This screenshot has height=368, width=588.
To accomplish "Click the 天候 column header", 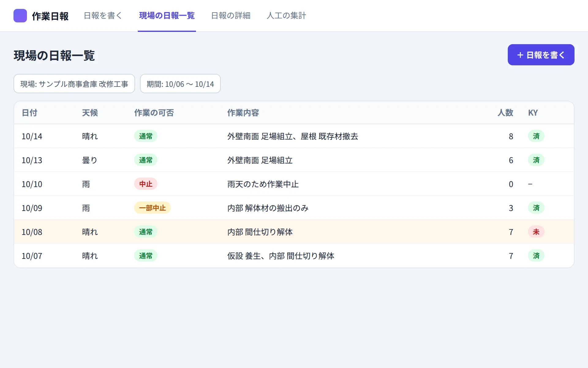I will tap(90, 113).
